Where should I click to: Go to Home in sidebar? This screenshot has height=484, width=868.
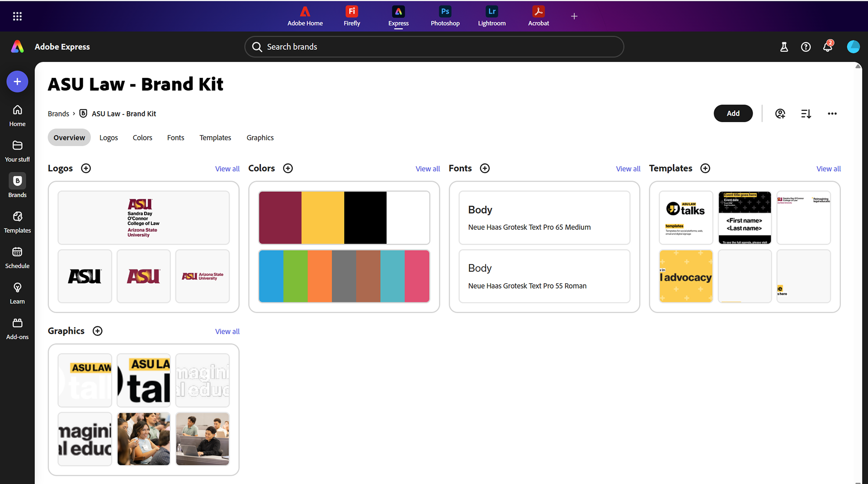coord(17,116)
